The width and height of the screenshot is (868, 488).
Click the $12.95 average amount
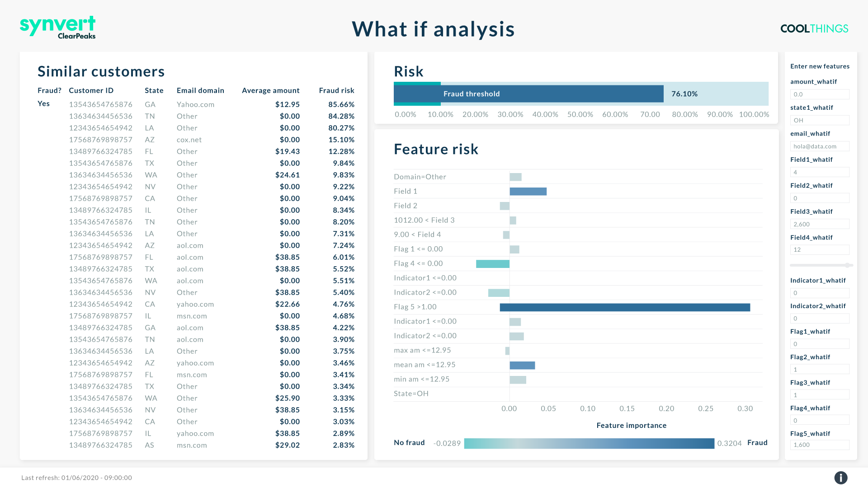288,104
